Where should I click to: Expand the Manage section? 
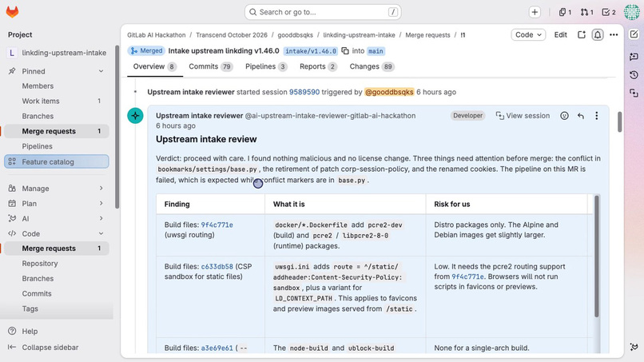coord(57,188)
